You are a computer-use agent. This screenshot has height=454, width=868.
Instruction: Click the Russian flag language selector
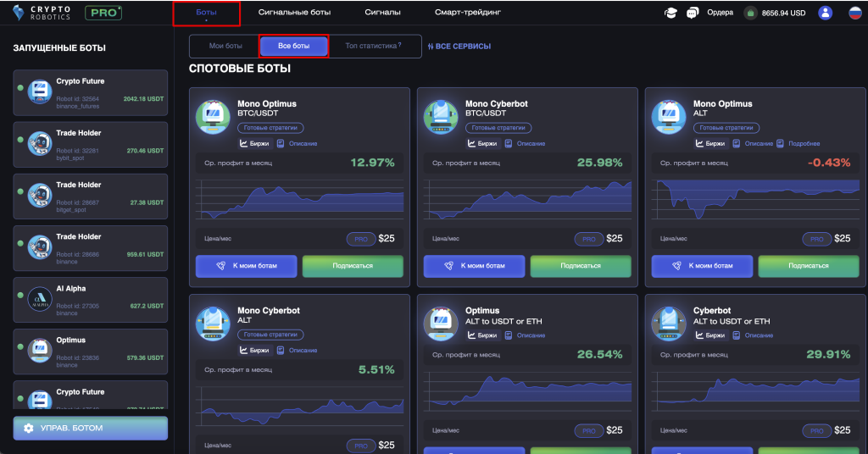[856, 13]
